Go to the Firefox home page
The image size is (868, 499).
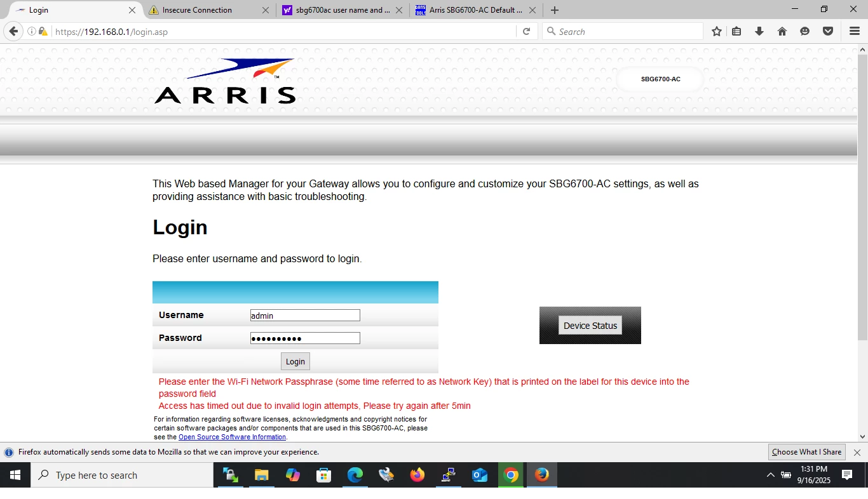point(782,31)
